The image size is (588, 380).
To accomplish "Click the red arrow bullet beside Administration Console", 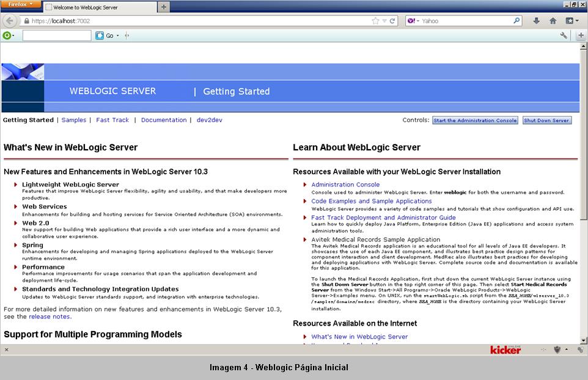I will [x=305, y=185].
